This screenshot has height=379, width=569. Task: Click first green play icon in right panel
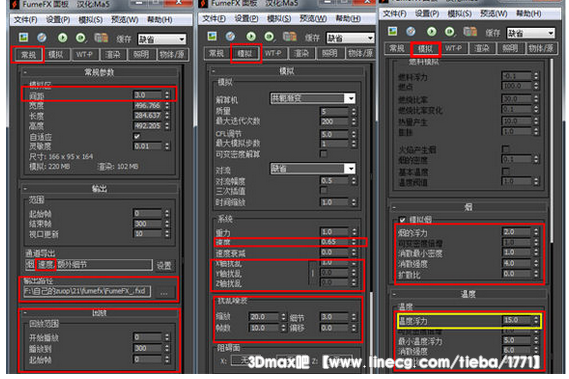(431, 32)
